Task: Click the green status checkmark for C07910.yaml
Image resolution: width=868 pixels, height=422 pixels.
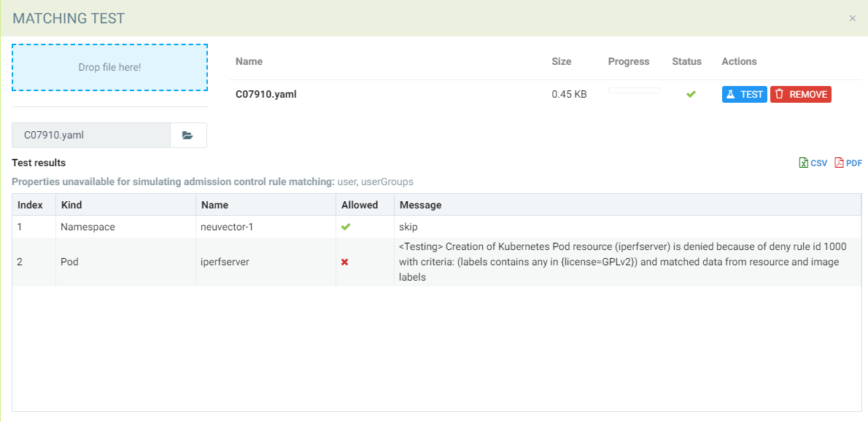Action: pos(691,94)
